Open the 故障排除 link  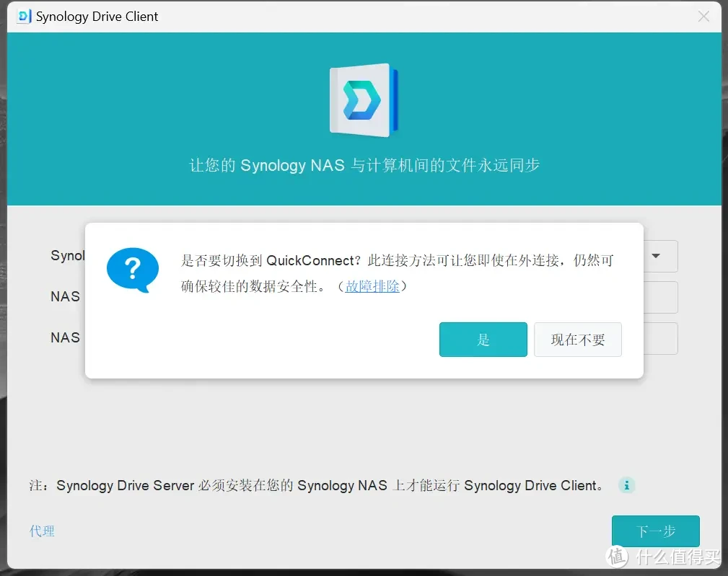pos(372,286)
